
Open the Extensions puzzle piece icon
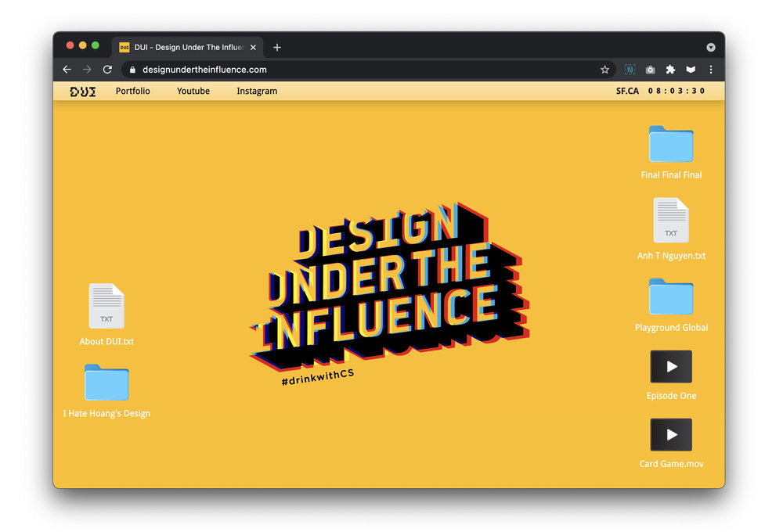tap(671, 70)
